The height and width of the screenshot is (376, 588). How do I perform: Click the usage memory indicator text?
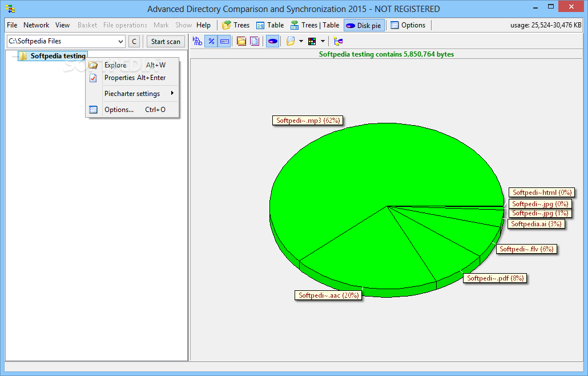[546, 25]
